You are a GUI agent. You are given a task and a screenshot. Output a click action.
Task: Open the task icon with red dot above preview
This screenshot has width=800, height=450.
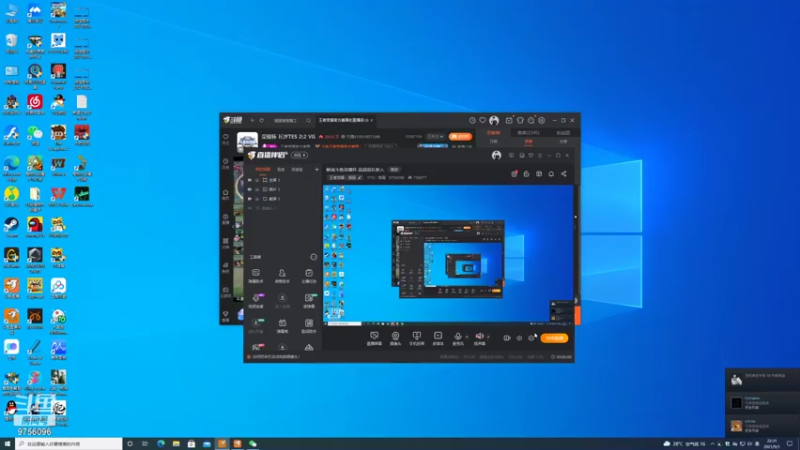coord(514,174)
